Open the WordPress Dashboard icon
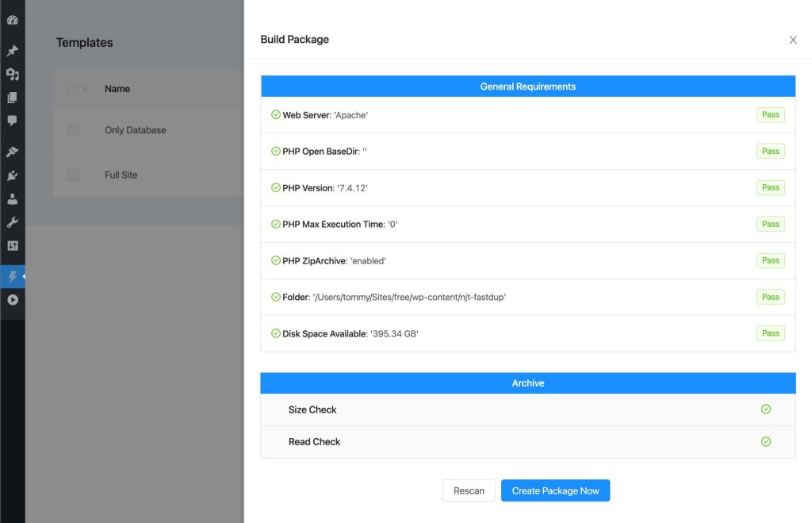812x523 pixels. (12, 20)
